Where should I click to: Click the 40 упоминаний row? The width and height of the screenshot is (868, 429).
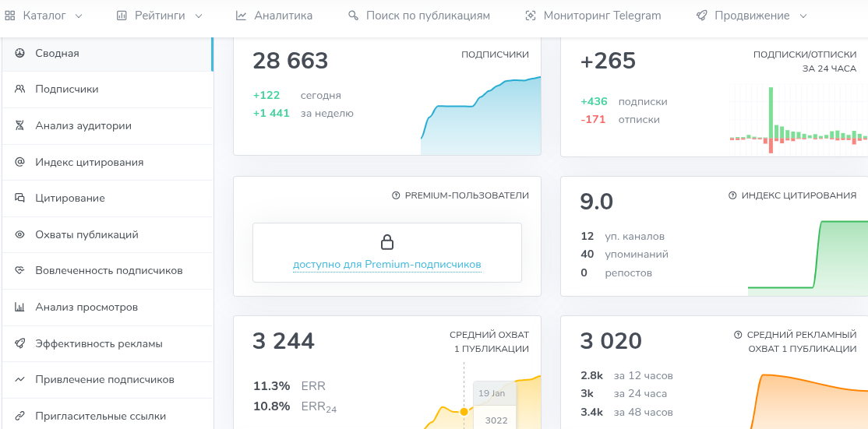624,255
